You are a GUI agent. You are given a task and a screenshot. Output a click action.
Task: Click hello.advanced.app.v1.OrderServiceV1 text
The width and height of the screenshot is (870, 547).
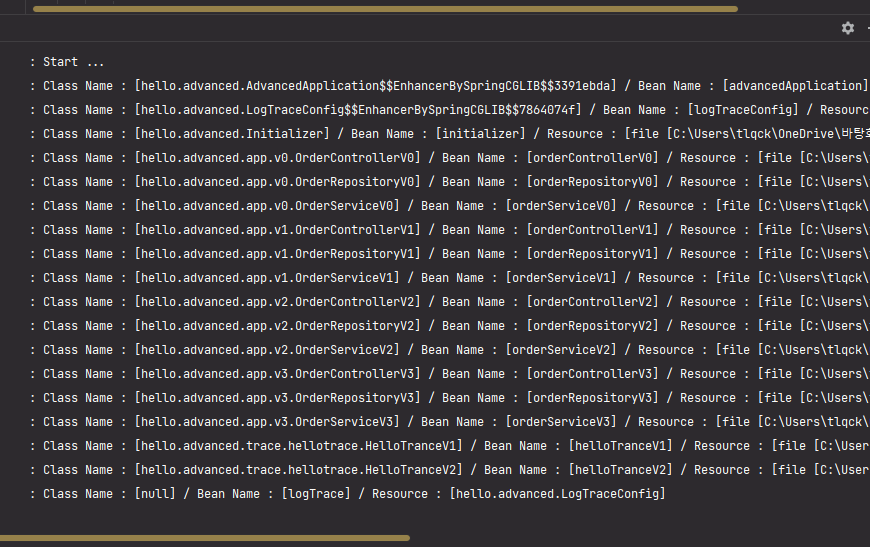(x=267, y=277)
